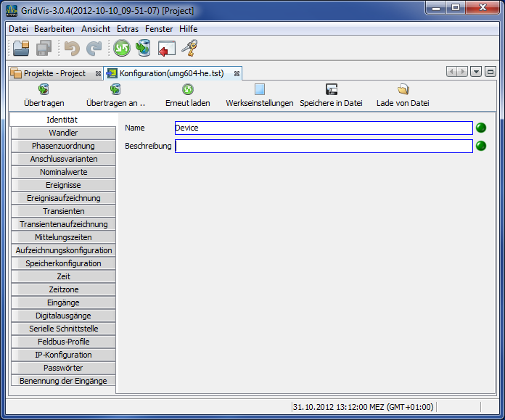Click into the Beschreibung text field
Viewport: 505px width, 420px height.
point(324,146)
